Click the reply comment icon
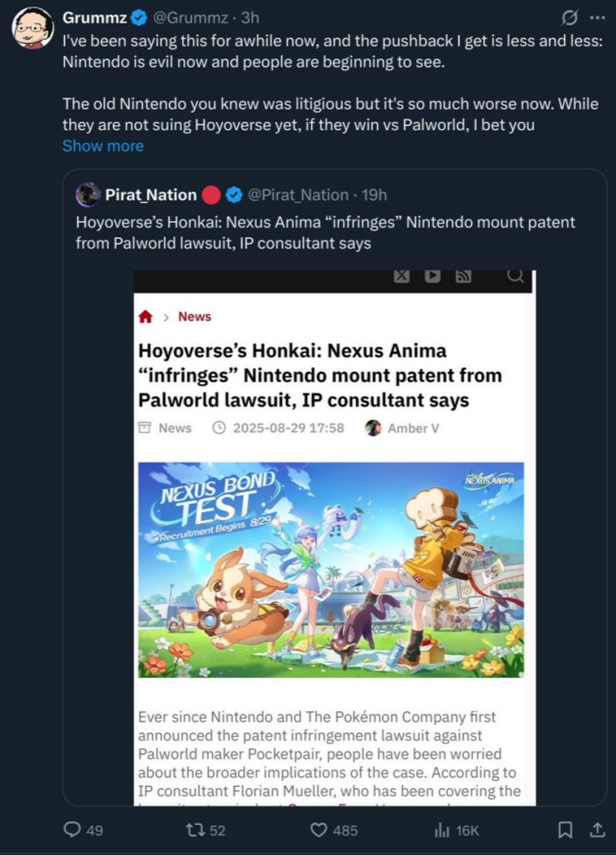The width and height of the screenshot is (616, 855). [x=73, y=829]
